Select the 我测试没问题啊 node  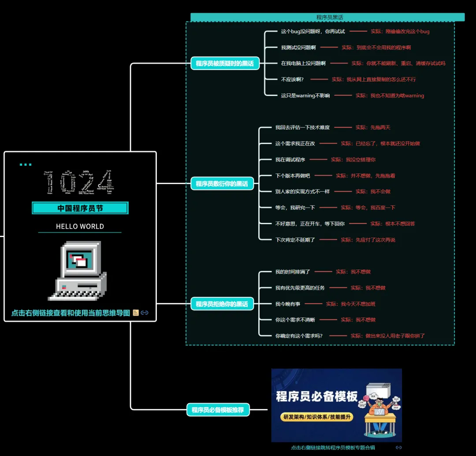pyautogui.click(x=298, y=47)
